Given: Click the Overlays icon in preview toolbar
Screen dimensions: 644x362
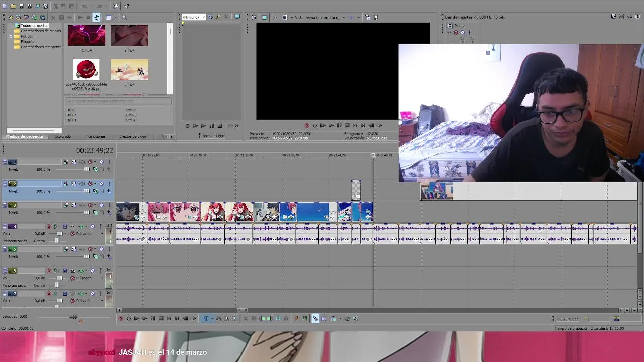Looking at the screenshot, I should tap(352, 17).
